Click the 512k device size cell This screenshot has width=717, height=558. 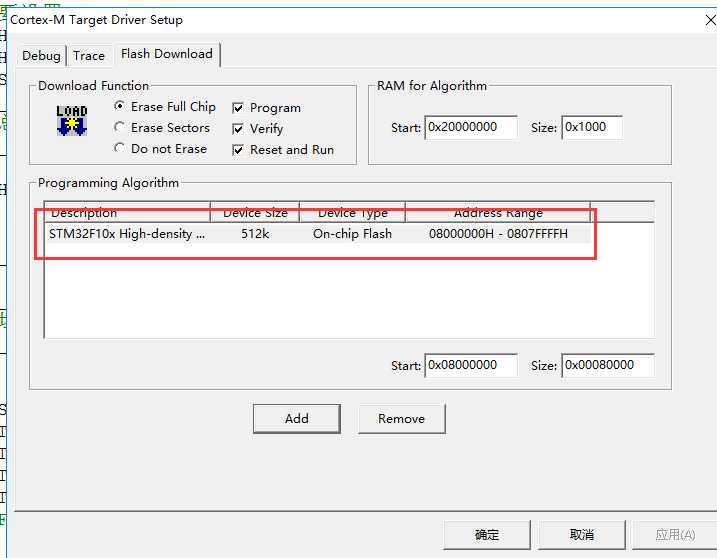point(255,234)
